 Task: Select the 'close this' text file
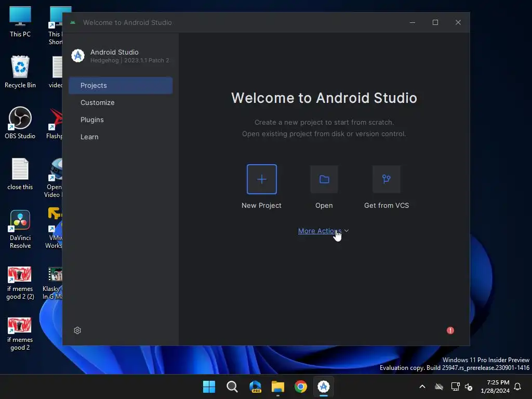pyautogui.click(x=20, y=174)
